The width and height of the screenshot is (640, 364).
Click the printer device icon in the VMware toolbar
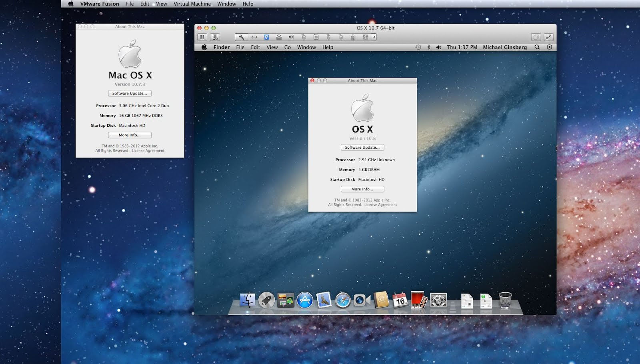353,37
